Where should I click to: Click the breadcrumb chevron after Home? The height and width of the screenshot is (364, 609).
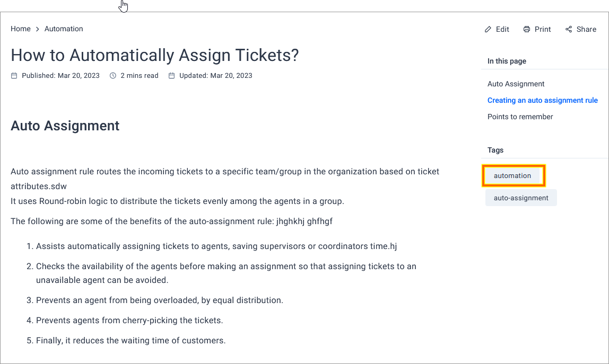pos(38,29)
